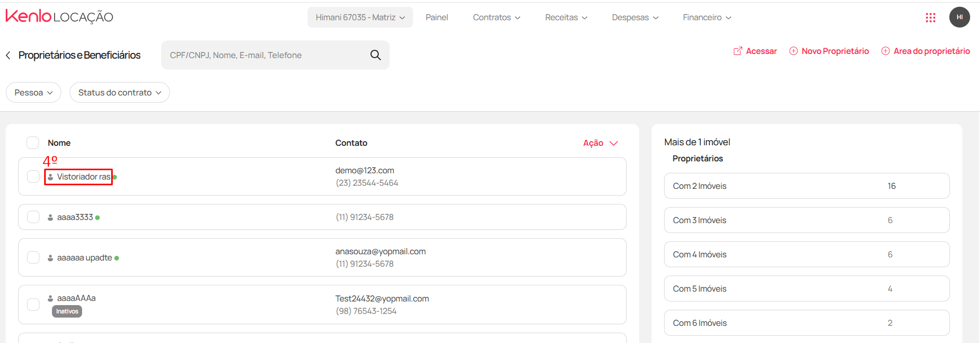Go back using the left chevron arrow
The width and height of the screenshot is (980, 343).
point(8,55)
